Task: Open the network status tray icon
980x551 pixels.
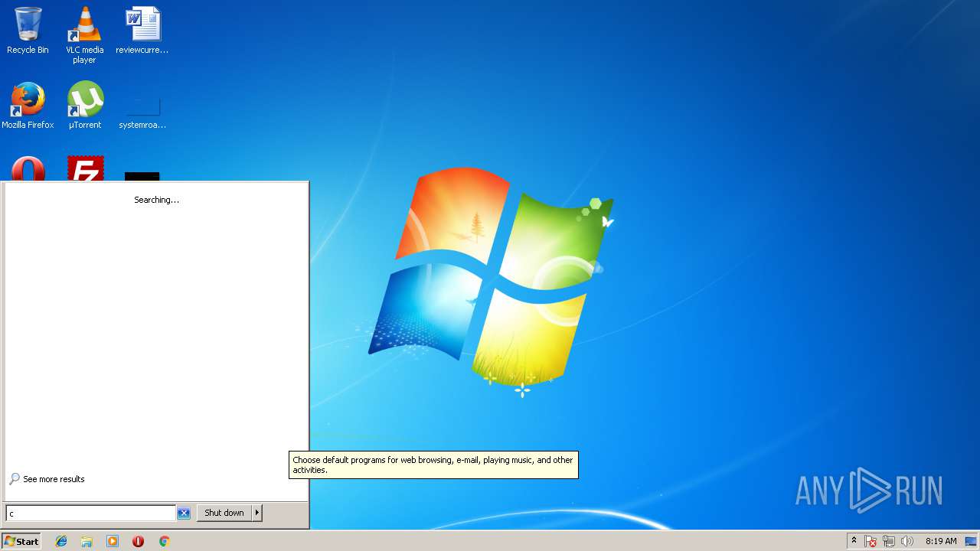Action: (889, 541)
